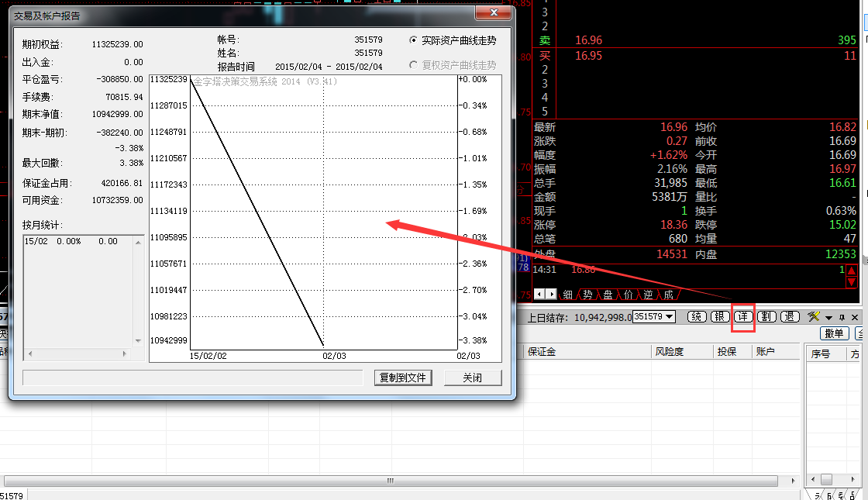This screenshot has height=500, width=868.
Task: Switch to the 势 trend tab
Action: point(588,295)
